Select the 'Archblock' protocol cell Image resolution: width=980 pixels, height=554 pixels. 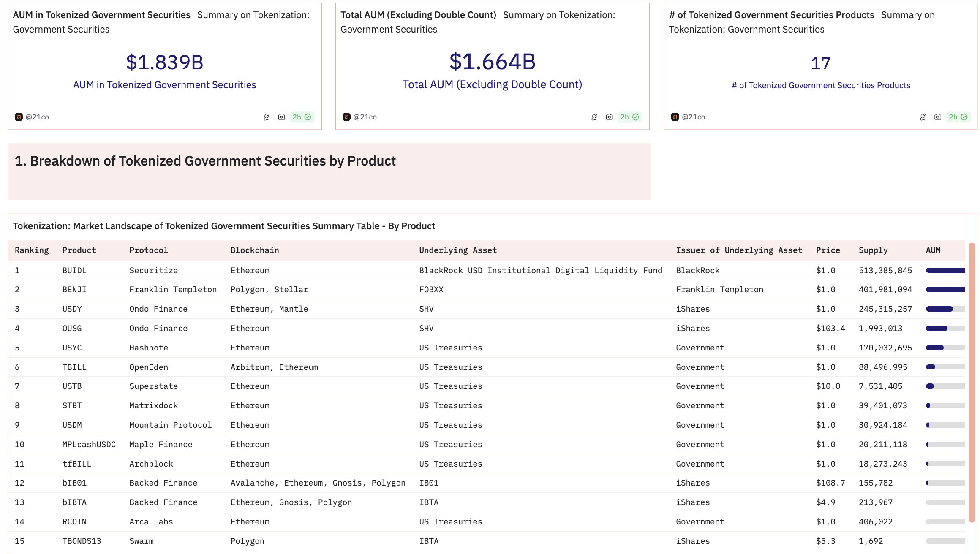[x=151, y=464]
